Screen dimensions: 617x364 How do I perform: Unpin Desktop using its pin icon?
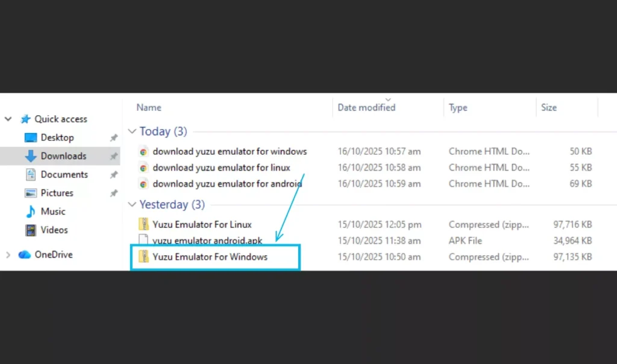coord(113,138)
